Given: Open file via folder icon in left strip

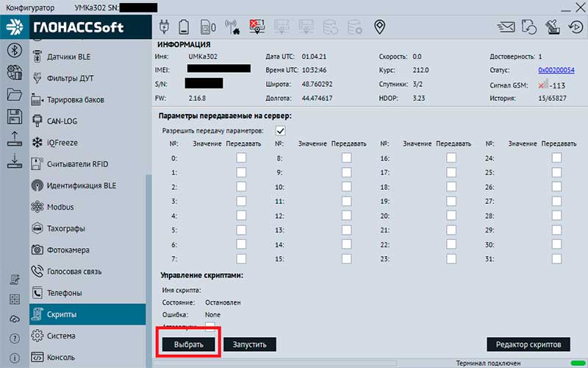Looking at the screenshot, I should (x=15, y=94).
